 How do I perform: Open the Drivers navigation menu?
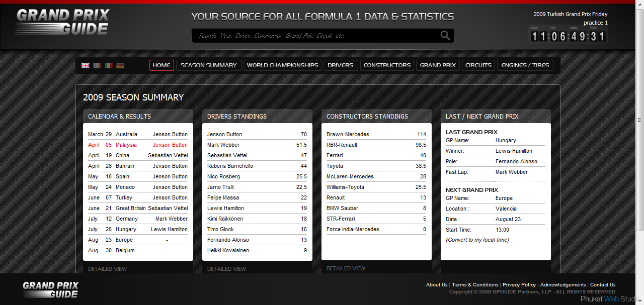tap(340, 65)
